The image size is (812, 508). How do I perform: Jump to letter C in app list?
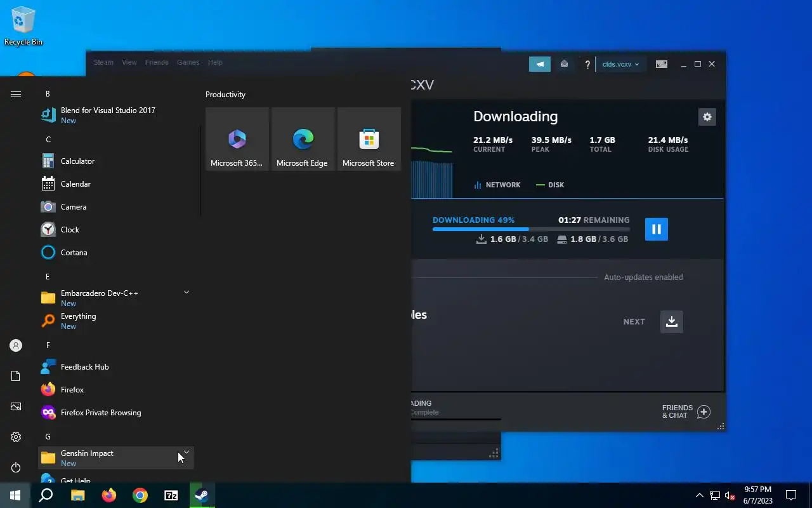pyautogui.click(x=48, y=140)
